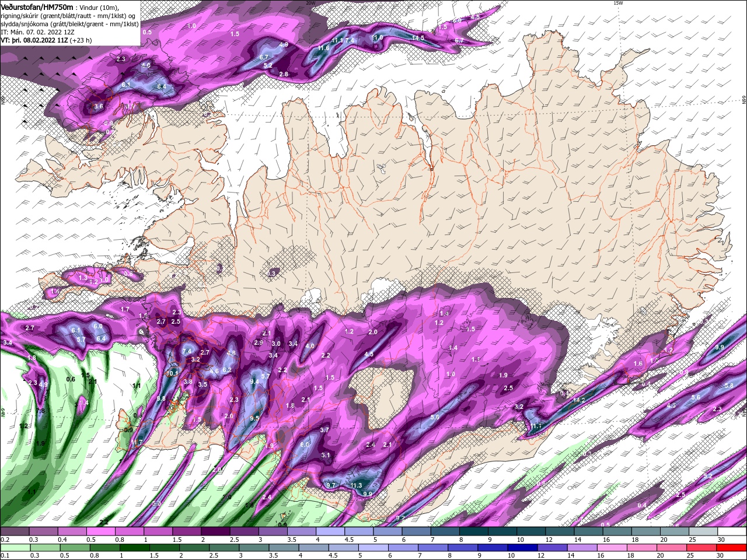Screen dimensions: 747x560
Task: Click the 9.4 precipitation value on the map
Action: (254, 381)
